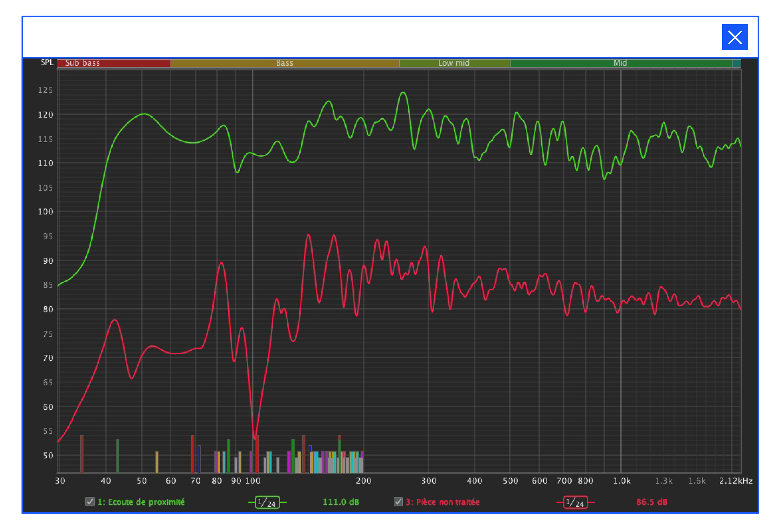This screenshot has height=532, width=780.
Task: Click the 'Low mid' band header
Action: tap(453, 63)
